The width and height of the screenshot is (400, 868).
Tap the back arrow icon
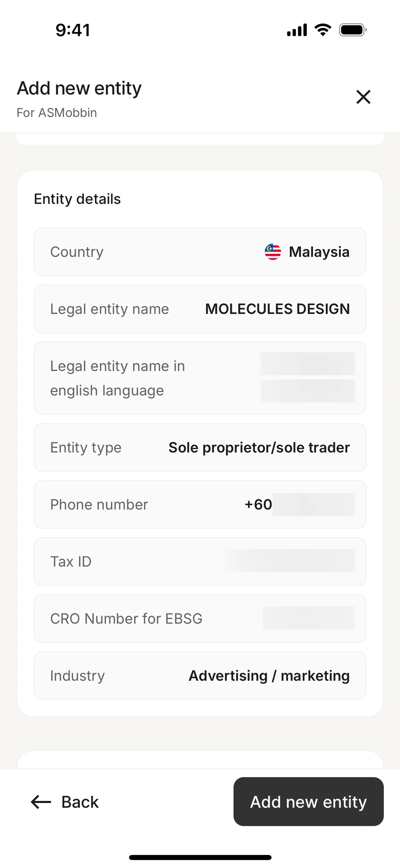(41, 802)
